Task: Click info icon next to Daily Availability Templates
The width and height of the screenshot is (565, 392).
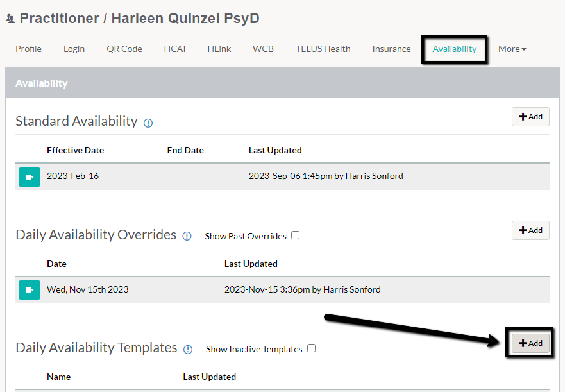Action: tap(188, 350)
